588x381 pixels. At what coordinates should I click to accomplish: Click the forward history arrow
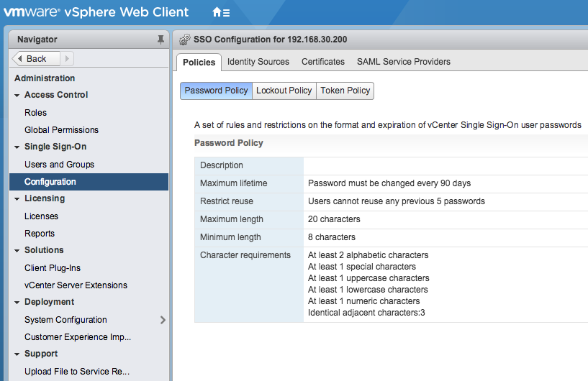[67, 59]
